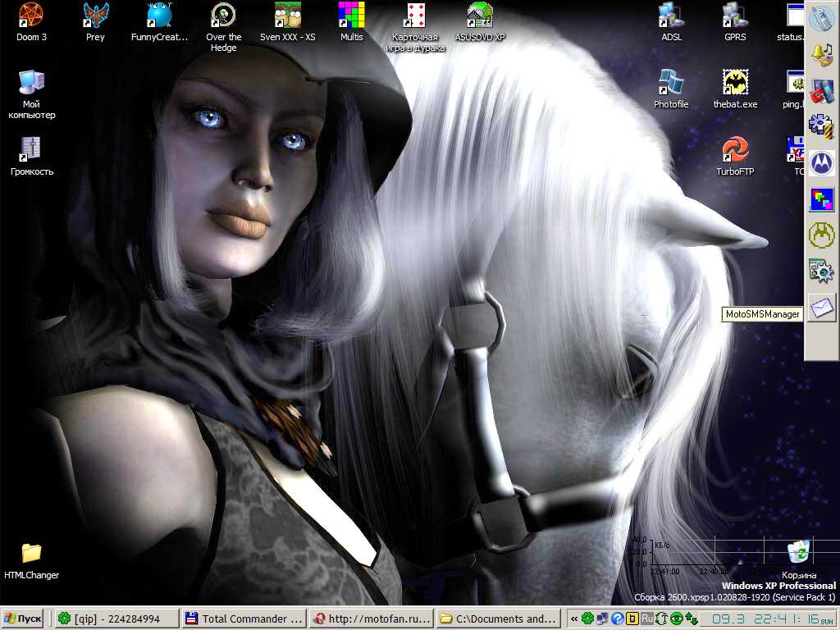The width and height of the screenshot is (840, 630).
Task: Switch keyboard layout via Ru indicator
Action: pyautogui.click(x=646, y=619)
